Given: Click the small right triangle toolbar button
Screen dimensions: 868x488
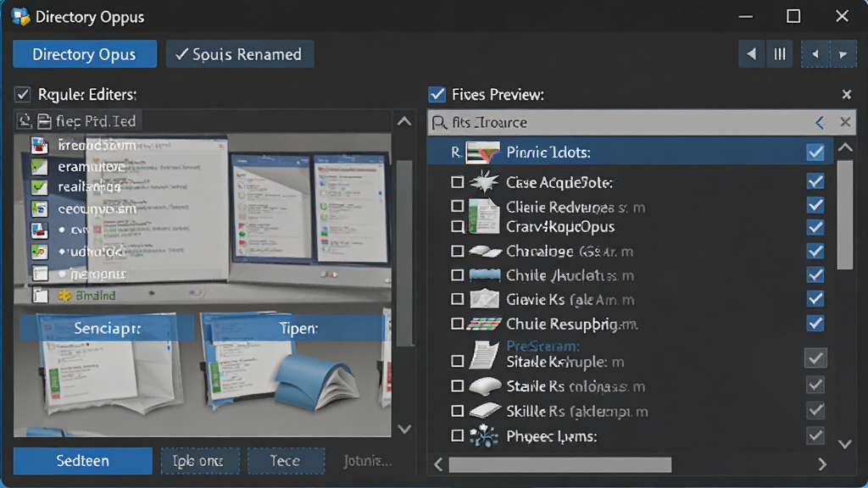Looking at the screenshot, I should pyautogui.click(x=843, y=54).
